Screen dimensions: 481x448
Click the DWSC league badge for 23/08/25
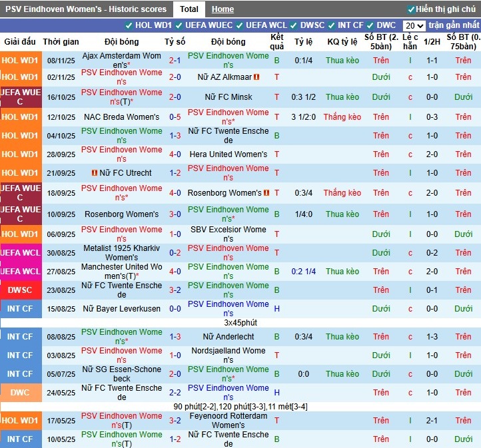pyautogui.click(x=20, y=290)
